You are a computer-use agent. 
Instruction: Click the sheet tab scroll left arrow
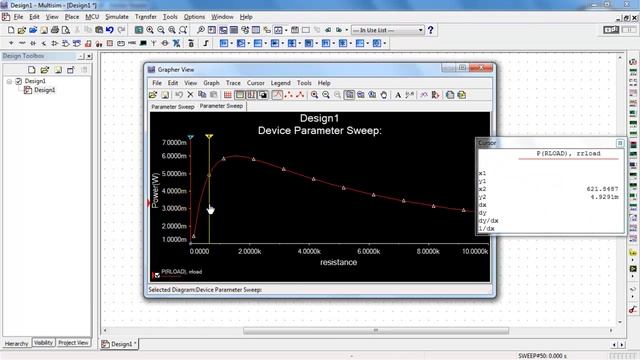click(614, 345)
